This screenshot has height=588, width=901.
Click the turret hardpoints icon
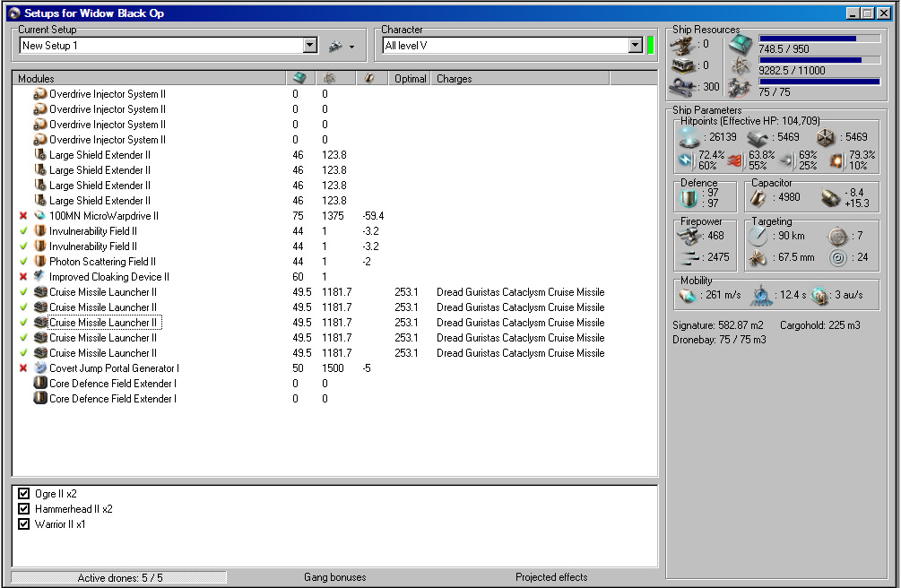(682, 46)
